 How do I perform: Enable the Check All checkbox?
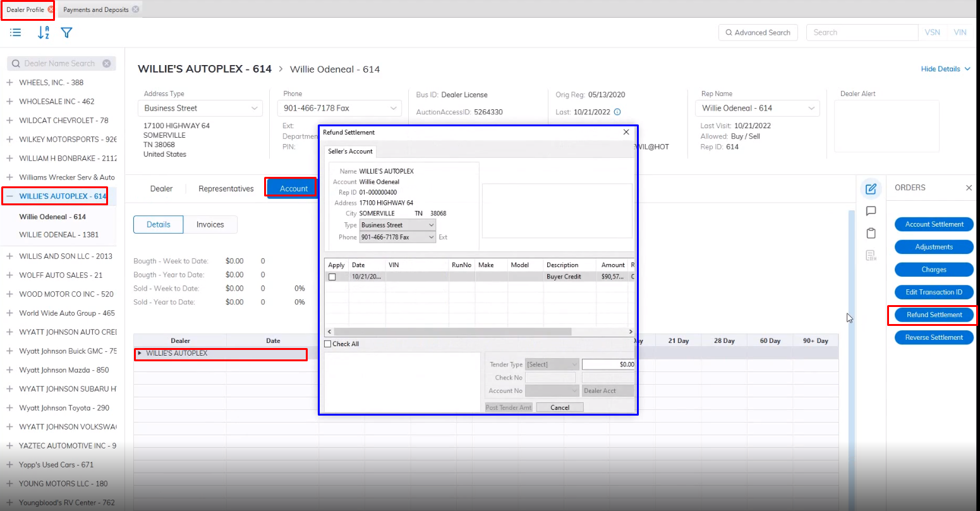coord(327,344)
